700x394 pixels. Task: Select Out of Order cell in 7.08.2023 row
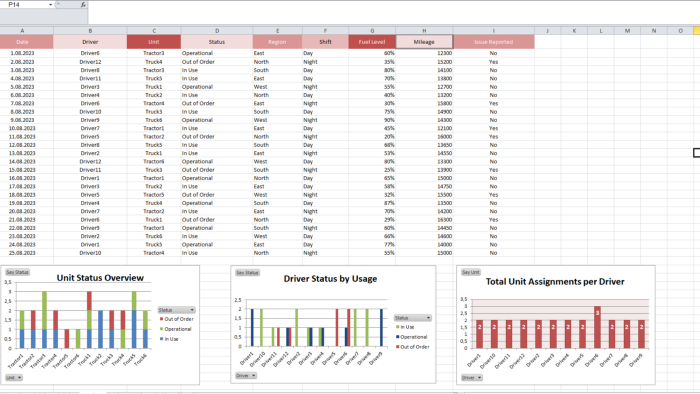point(217,104)
